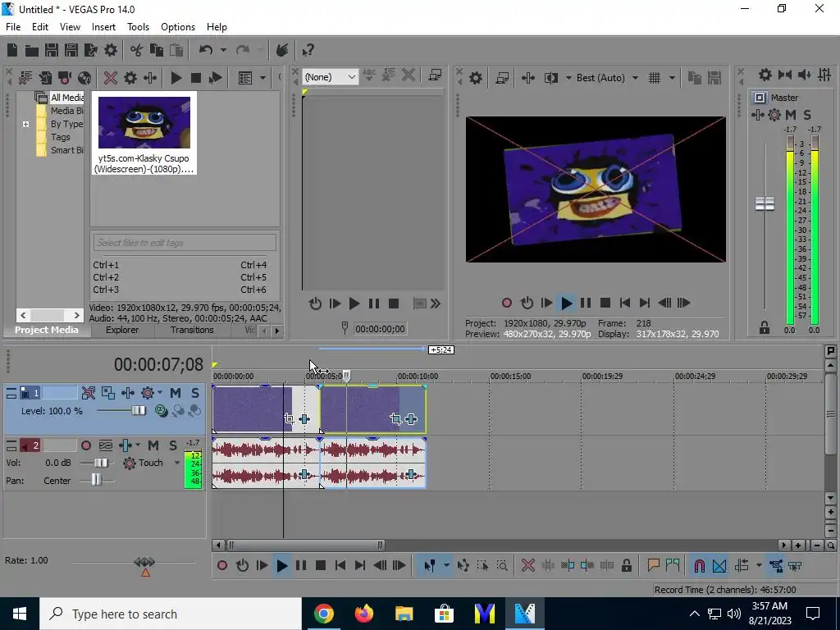Screen dimensions: 840x630
Task: Go to Start in bottom transport bar
Action: click(340, 565)
